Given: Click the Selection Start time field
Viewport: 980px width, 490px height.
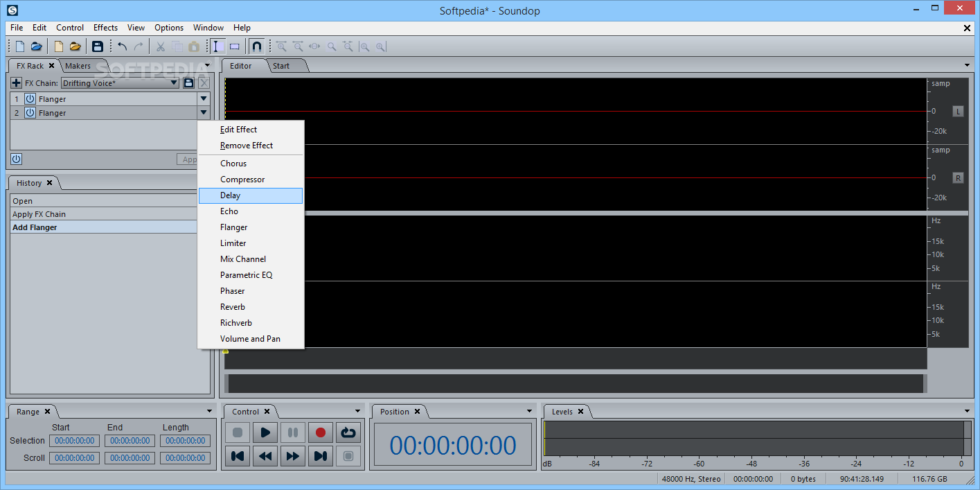Looking at the screenshot, I should click(74, 441).
